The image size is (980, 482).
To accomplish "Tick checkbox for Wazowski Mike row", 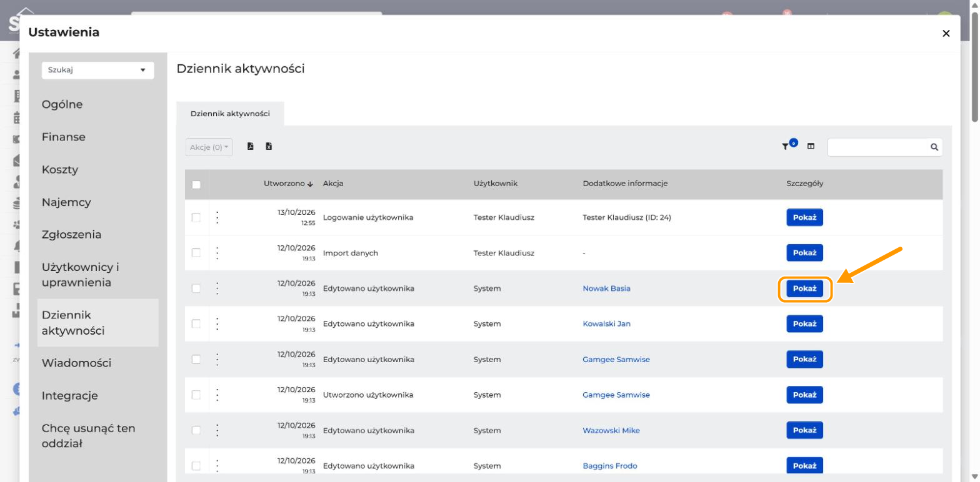I will [x=196, y=431].
